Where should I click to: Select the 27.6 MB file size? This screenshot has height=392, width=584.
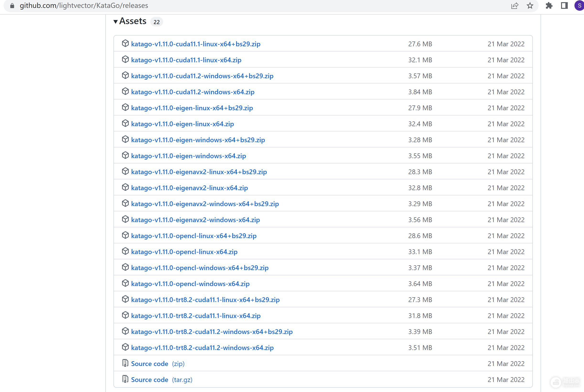click(x=420, y=44)
